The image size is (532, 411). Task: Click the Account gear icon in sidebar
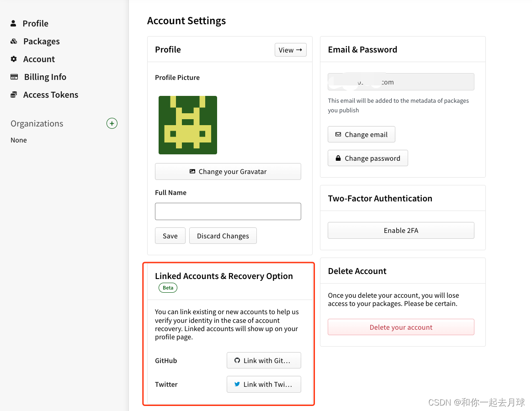[x=14, y=59]
